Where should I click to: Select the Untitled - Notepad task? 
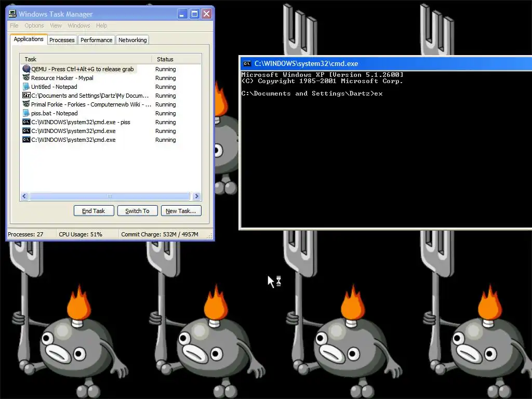54,87
